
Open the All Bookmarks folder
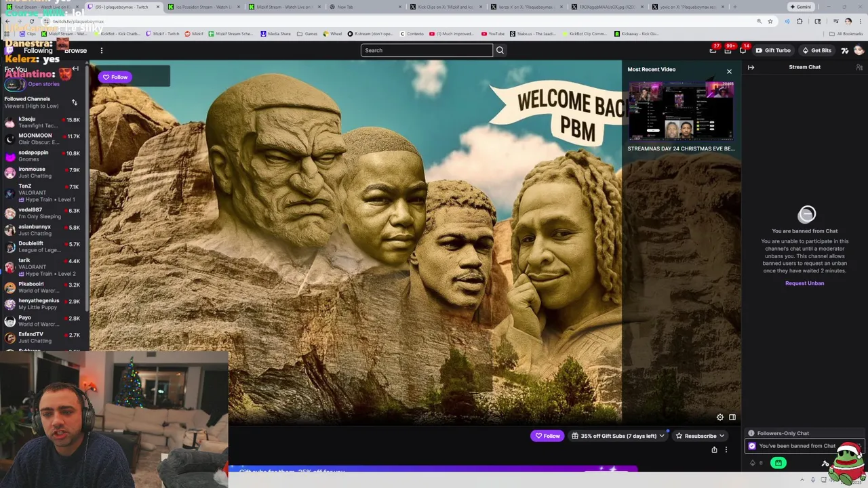click(847, 33)
